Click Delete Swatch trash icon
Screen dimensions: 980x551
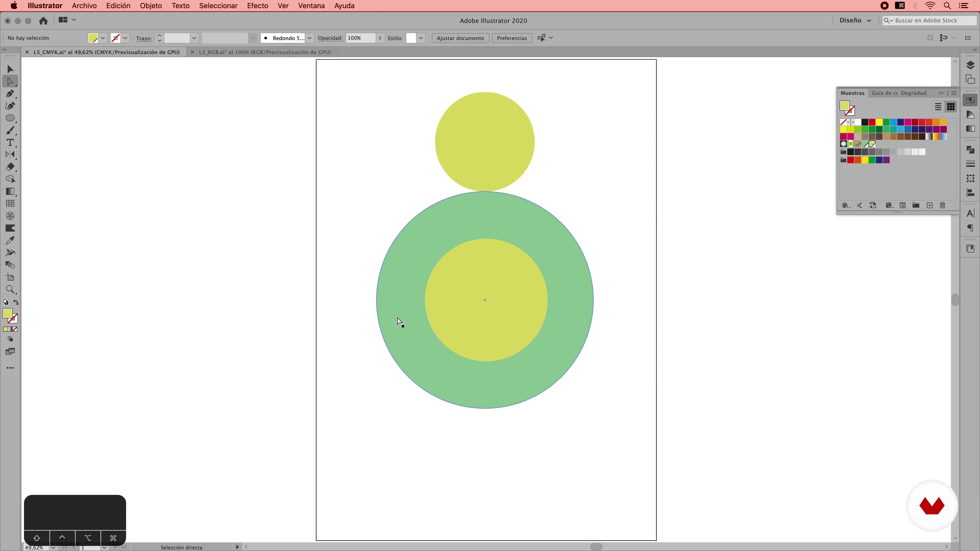[x=942, y=205]
